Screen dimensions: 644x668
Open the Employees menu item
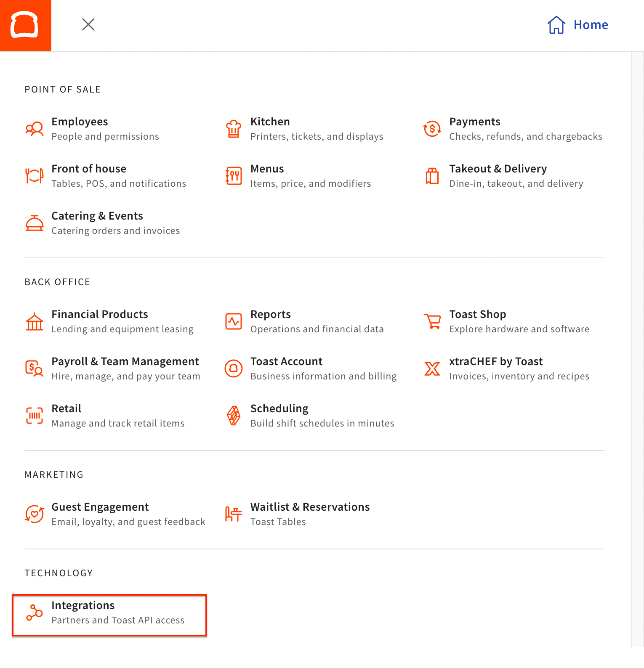point(80,122)
